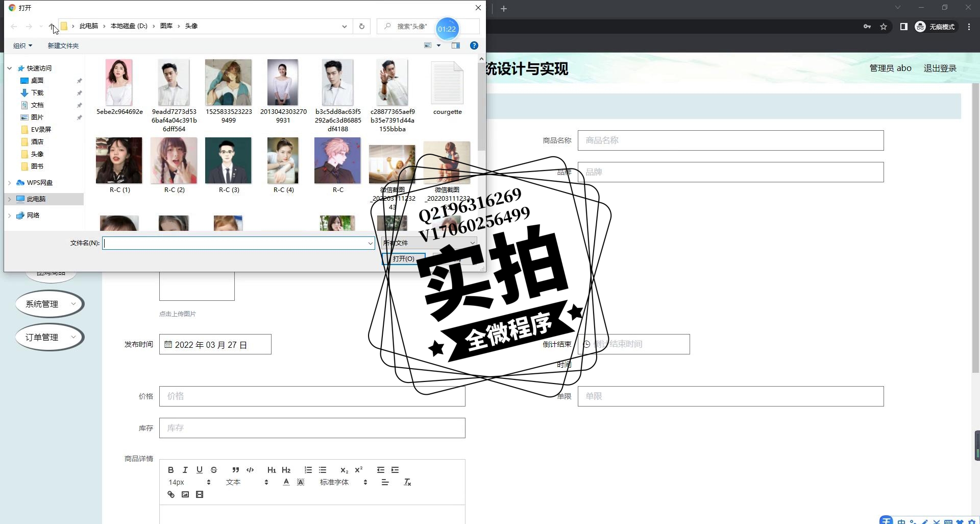Expand the 系统管理 sidebar menu
This screenshot has height=524, width=980.
tap(50, 304)
